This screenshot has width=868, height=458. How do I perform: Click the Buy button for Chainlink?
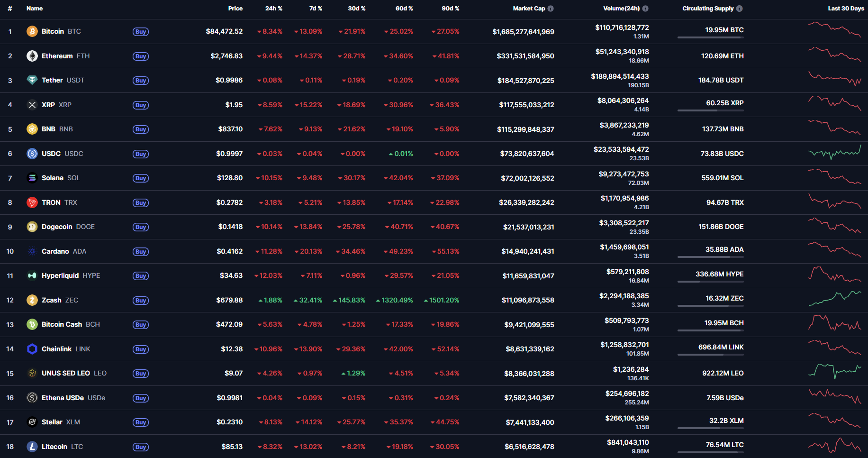click(x=141, y=349)
